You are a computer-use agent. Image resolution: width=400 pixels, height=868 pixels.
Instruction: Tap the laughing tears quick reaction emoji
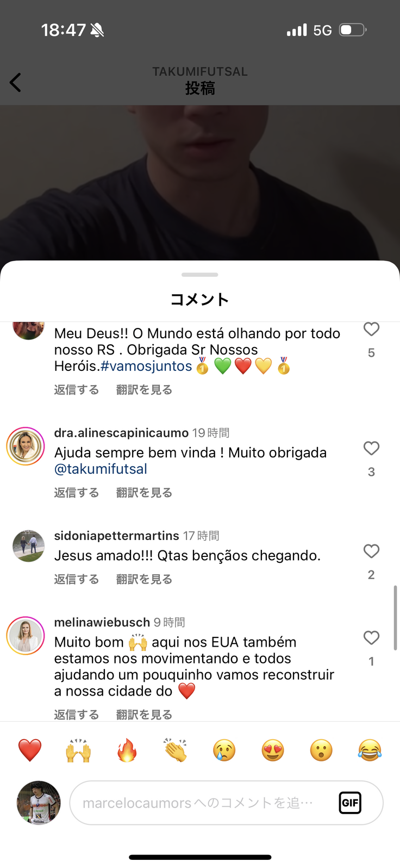370,751
